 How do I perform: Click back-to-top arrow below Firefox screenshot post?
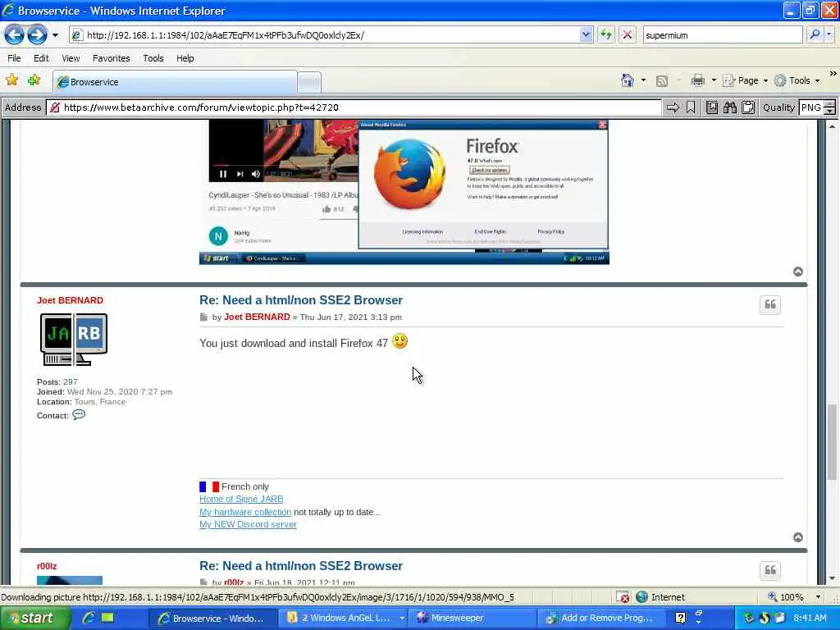tap(797, 272)
